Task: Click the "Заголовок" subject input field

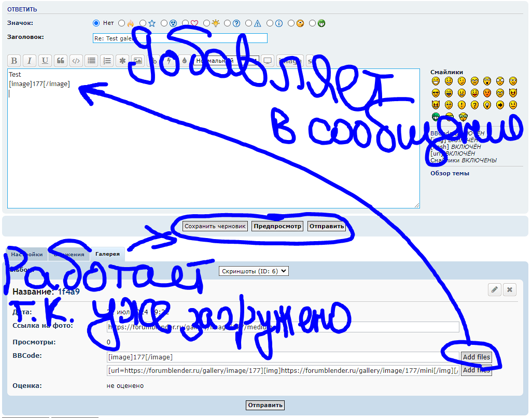Action: click(x=179, y=38)
